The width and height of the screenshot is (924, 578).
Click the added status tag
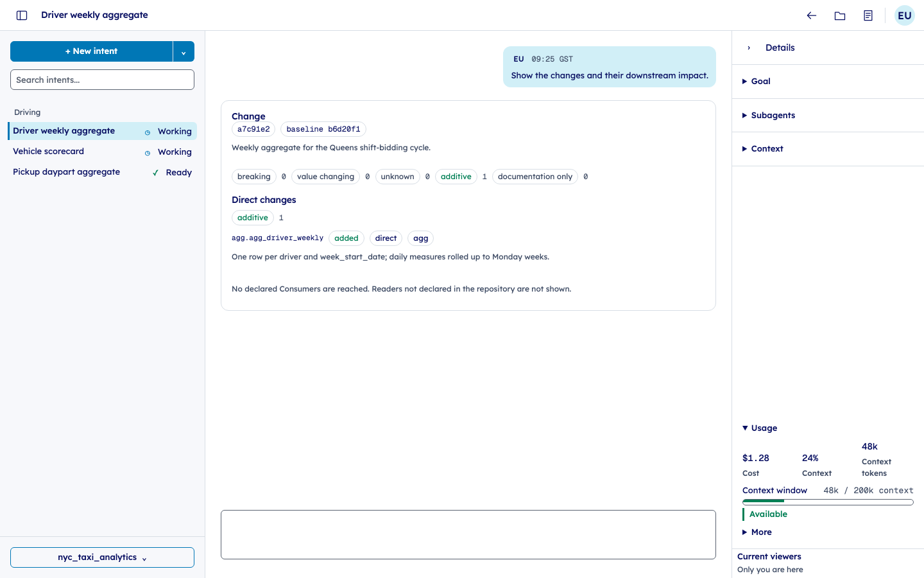click(x=346, y=238)
